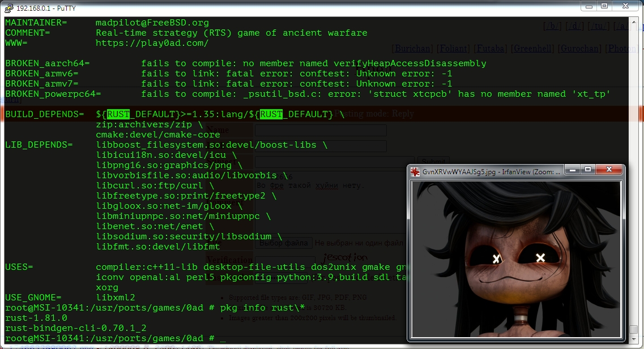This screenshot has width=644, height=349.
Task: Click the 'libxml2' value
Action: [116, 298]
